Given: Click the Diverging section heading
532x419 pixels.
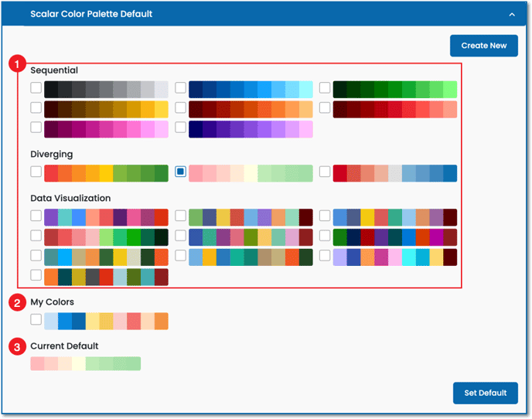Looking at the screenshot, I should pos(52,155).
